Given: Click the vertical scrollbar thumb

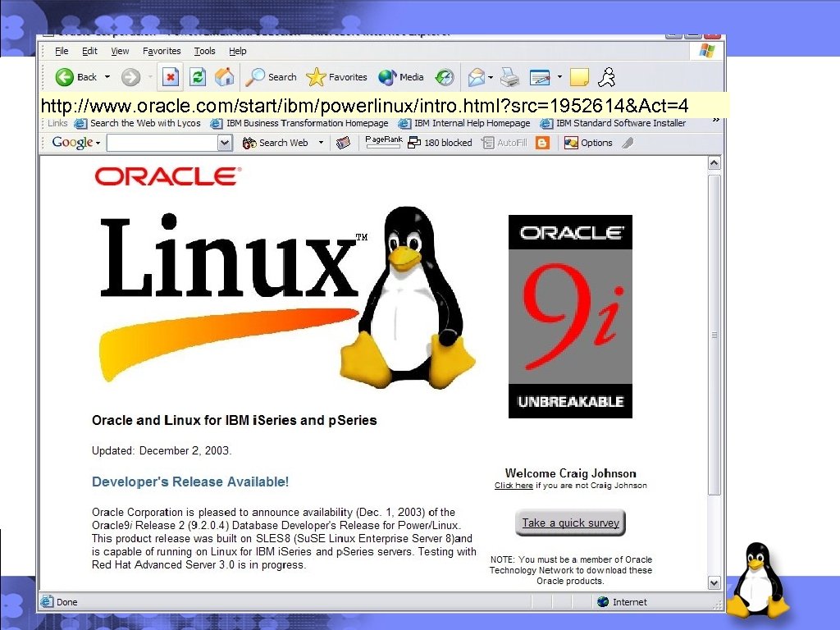Looking at the screenshot, I should pyautogui.click(x=714, y=335).
